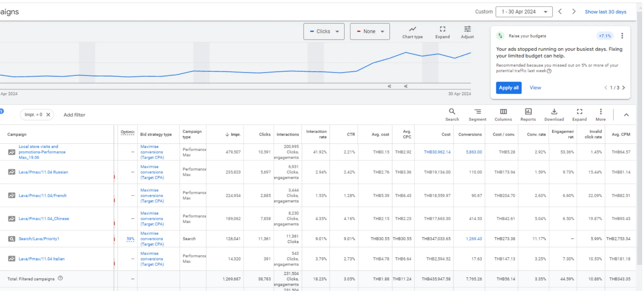Open the Search/Lava/Priority1 campaign link

(39, 239)
